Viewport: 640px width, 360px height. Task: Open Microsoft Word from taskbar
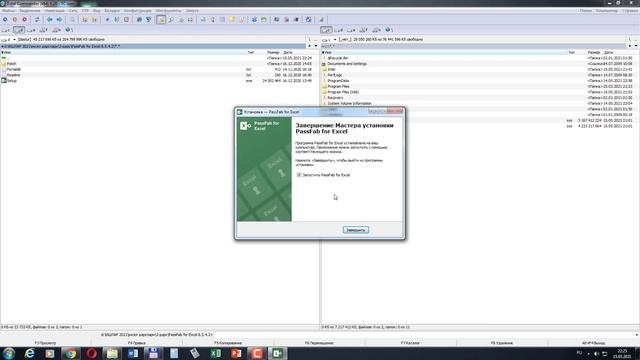coord(133,353)
